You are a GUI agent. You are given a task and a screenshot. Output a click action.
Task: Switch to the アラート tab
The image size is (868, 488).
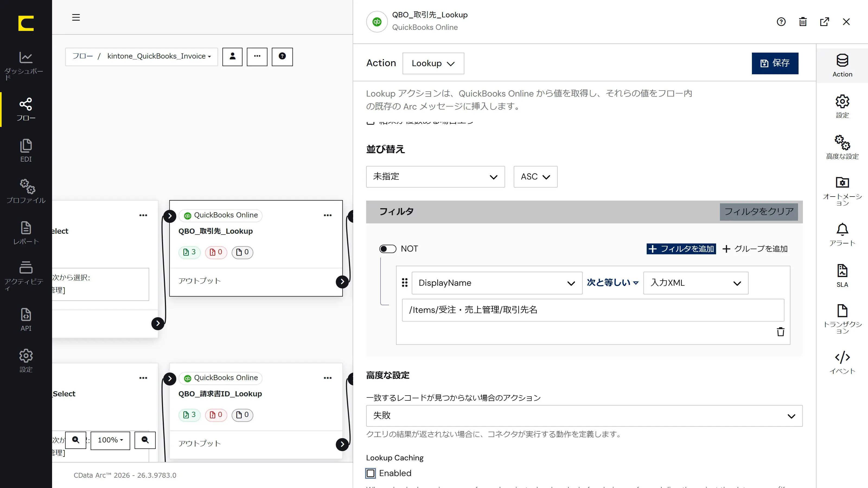(x=842, y=235)
